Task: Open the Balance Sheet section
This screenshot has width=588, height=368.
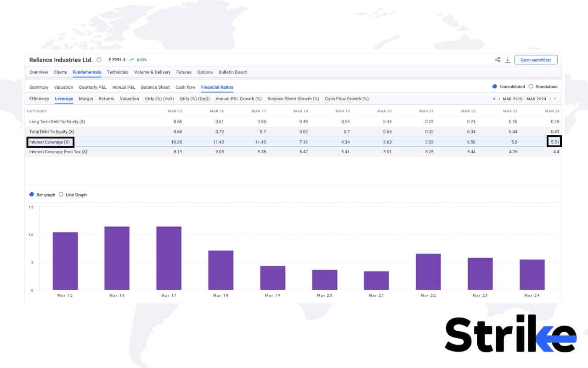Action: tap(155, 87)
